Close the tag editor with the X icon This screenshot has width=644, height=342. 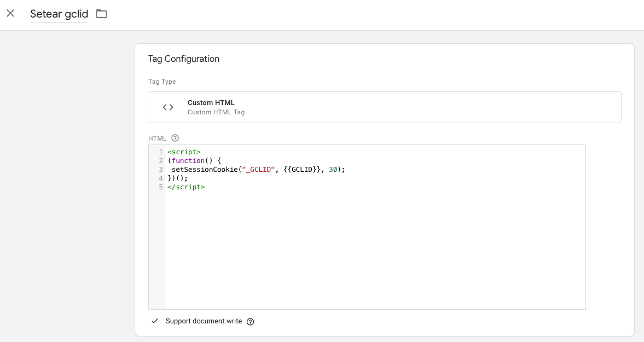coord(11,14)
